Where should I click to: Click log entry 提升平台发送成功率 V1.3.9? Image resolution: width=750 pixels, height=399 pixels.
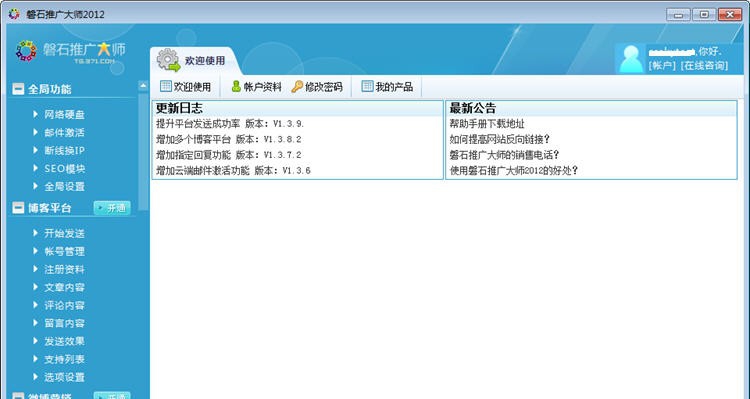point(230,124)
